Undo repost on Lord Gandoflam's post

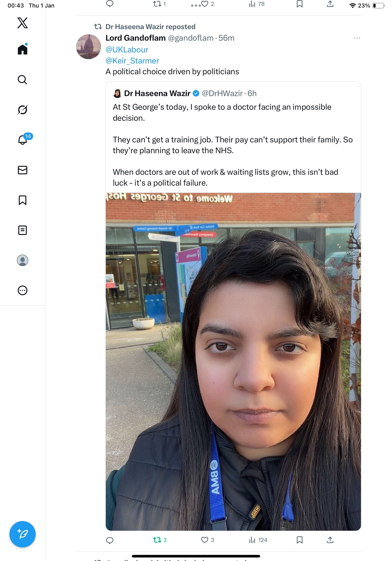point(160,540)
